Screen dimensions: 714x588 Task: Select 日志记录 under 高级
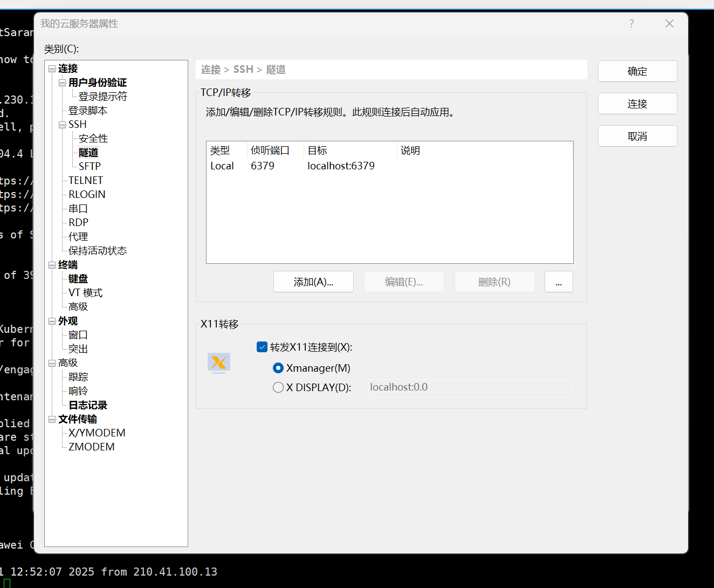pos(88,405)
